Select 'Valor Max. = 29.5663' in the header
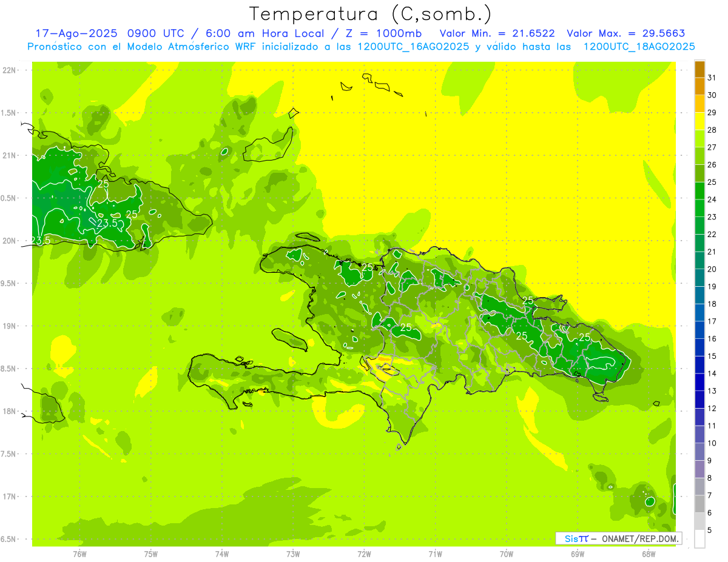 pos(626,33)
